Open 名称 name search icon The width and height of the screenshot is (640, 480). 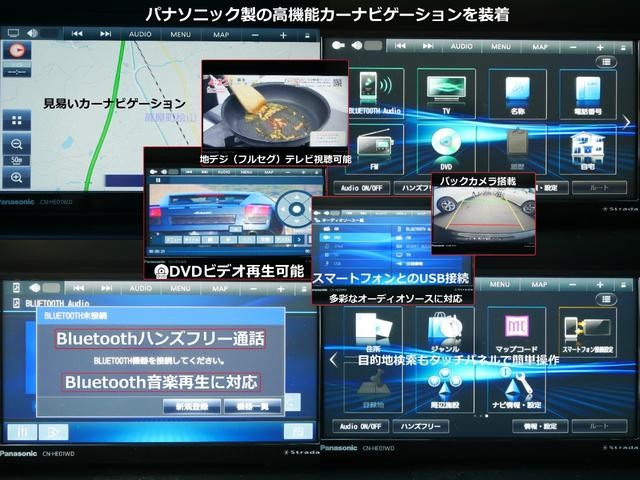pos(517,94)
